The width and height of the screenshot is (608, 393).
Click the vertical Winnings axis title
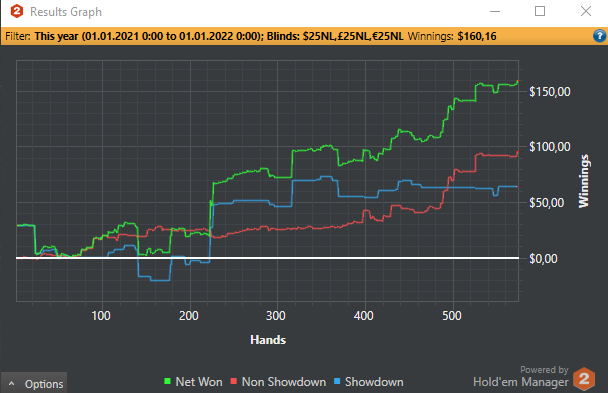click(584, 181)
